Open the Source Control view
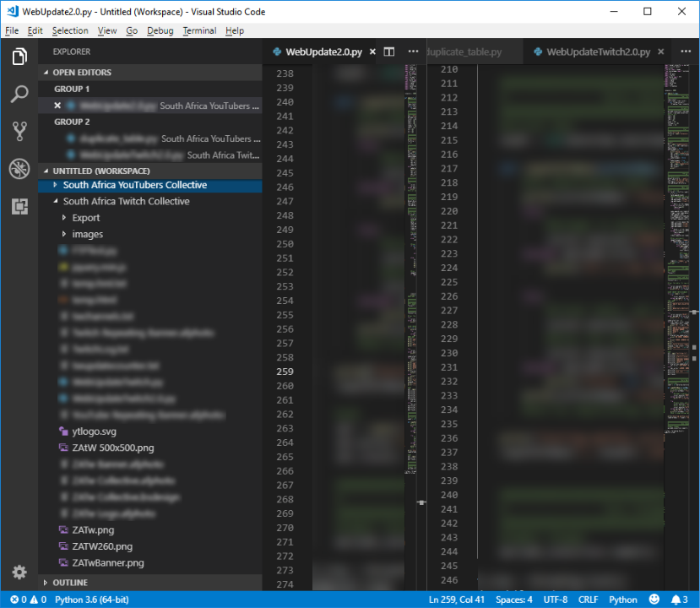700x608 pixels. (x=19, y=131)
